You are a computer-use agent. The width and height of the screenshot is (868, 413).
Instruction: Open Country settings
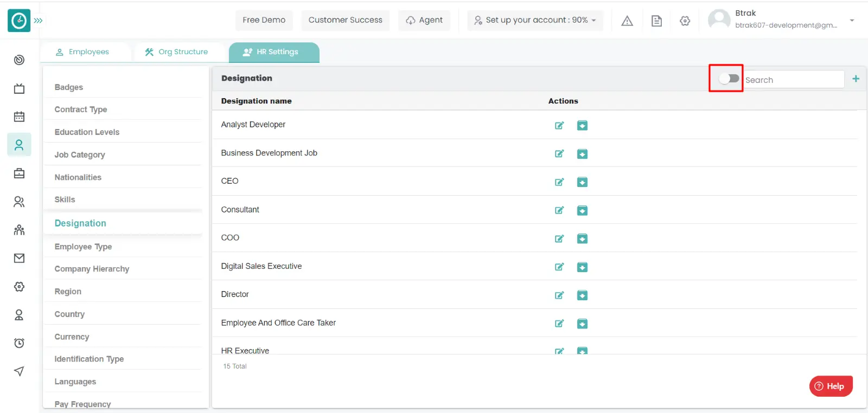click(x=69, y=314)
